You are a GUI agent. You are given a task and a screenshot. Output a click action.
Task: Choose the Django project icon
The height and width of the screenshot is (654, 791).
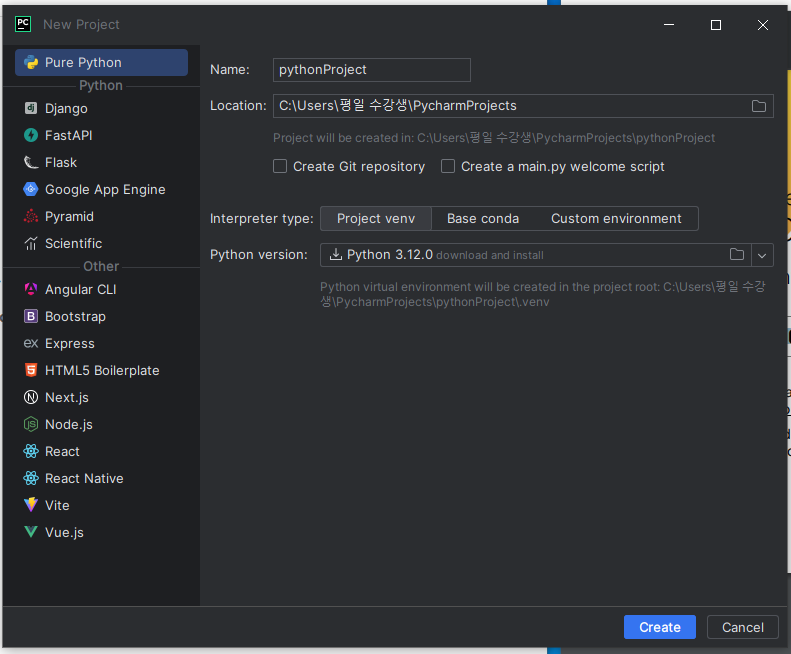pyautogui.click(x=31, y=108)
